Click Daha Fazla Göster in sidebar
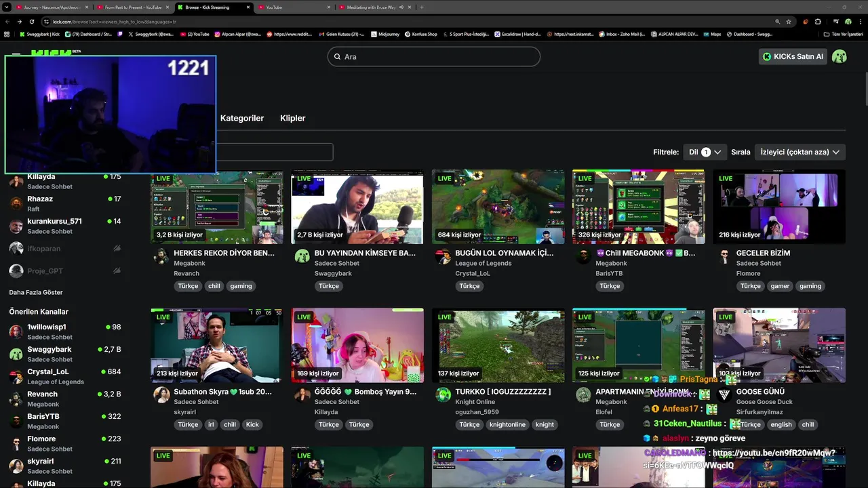This screenshot has height=488, width=868. (36, 292)
